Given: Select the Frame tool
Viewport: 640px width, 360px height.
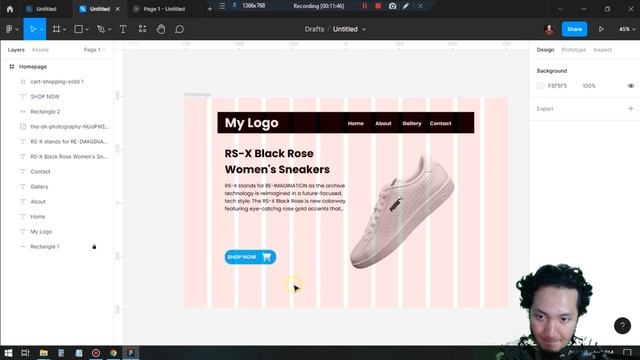Looking at the screenshot, I should click(x=56, y=29).
